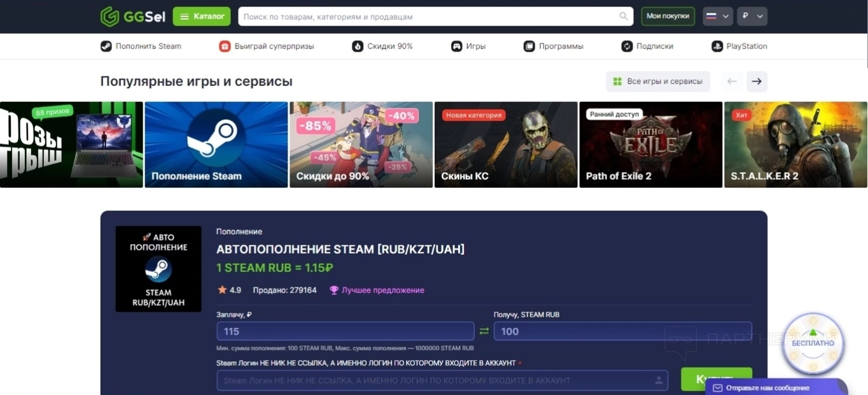
Task: Click the Steam icon beside Пополнить Steam
Action: (x=106, y=46)
